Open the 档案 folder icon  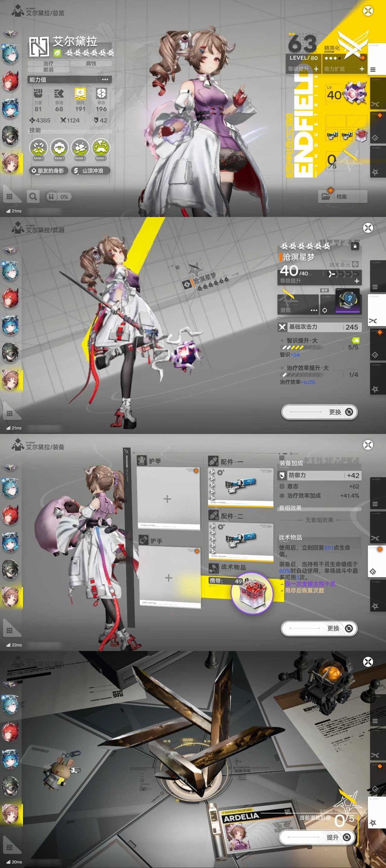click(x=326, y=197)
